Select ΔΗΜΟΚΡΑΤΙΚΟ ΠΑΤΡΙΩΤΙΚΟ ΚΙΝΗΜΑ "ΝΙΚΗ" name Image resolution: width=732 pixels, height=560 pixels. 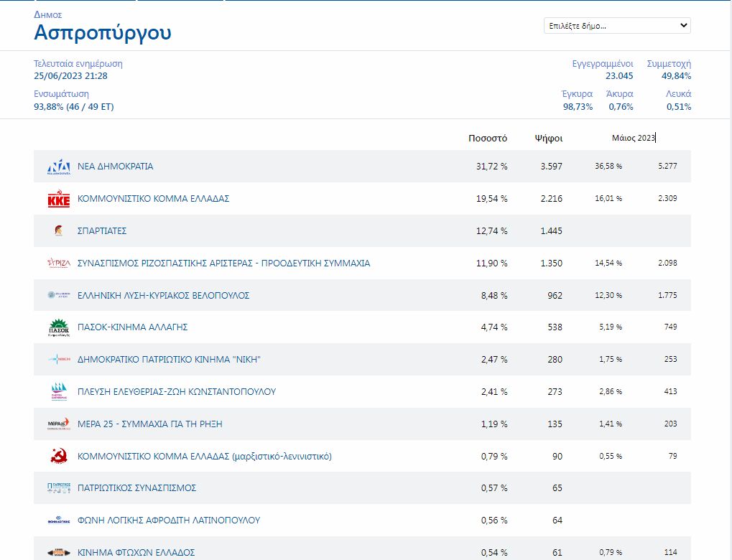click(169, 359)
